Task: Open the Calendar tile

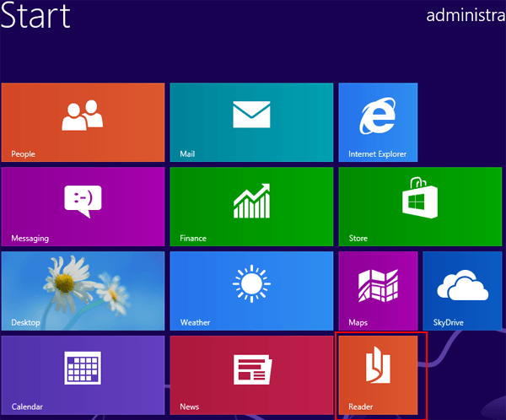Action: [83, 375]
